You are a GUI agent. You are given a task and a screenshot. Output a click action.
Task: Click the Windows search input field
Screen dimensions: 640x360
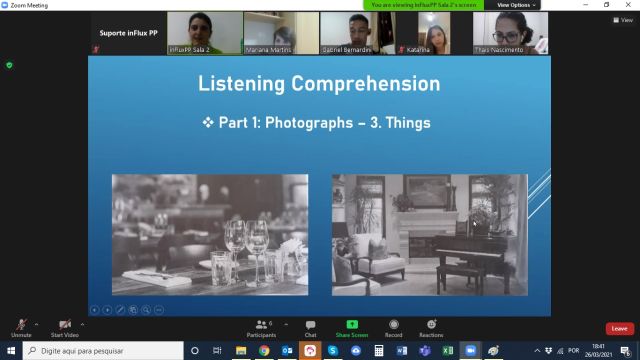coord(103,351)
